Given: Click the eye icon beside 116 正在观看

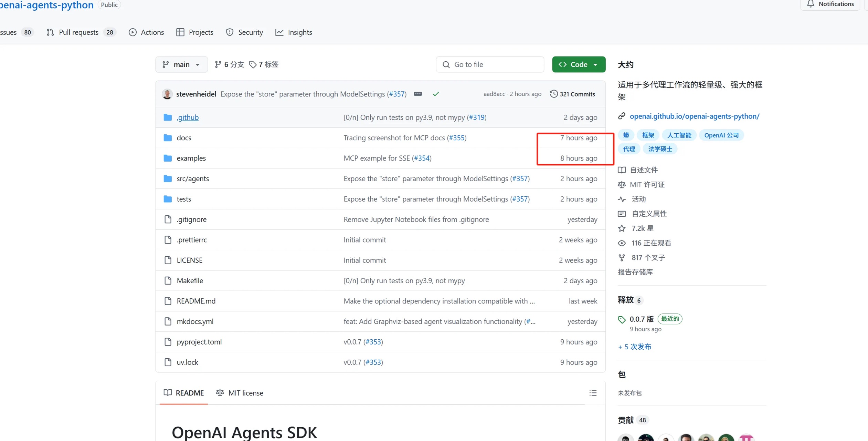Looking at the screenshot, I should pyautogui.click(x=622, y=243).
